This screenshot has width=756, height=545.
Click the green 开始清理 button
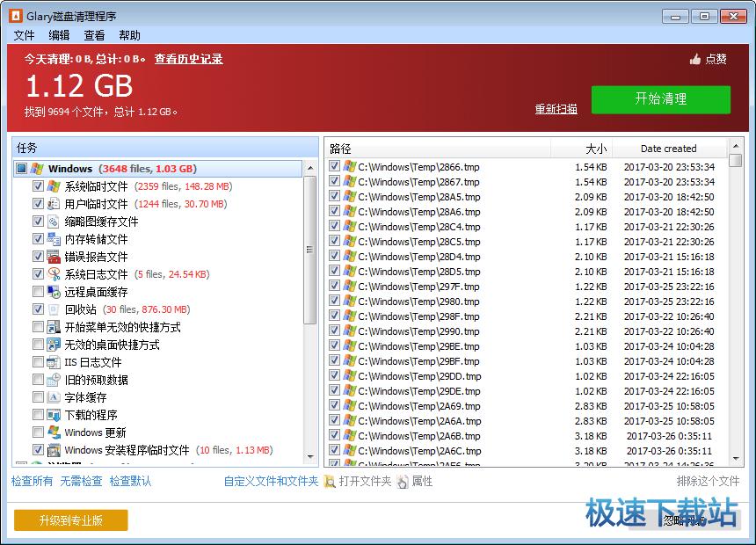(x=660, y=99)
